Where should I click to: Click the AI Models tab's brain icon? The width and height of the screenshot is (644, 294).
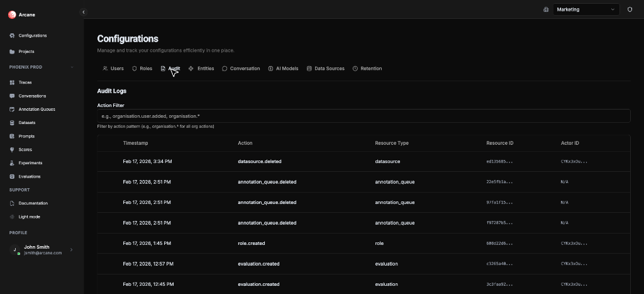[270, 69]
